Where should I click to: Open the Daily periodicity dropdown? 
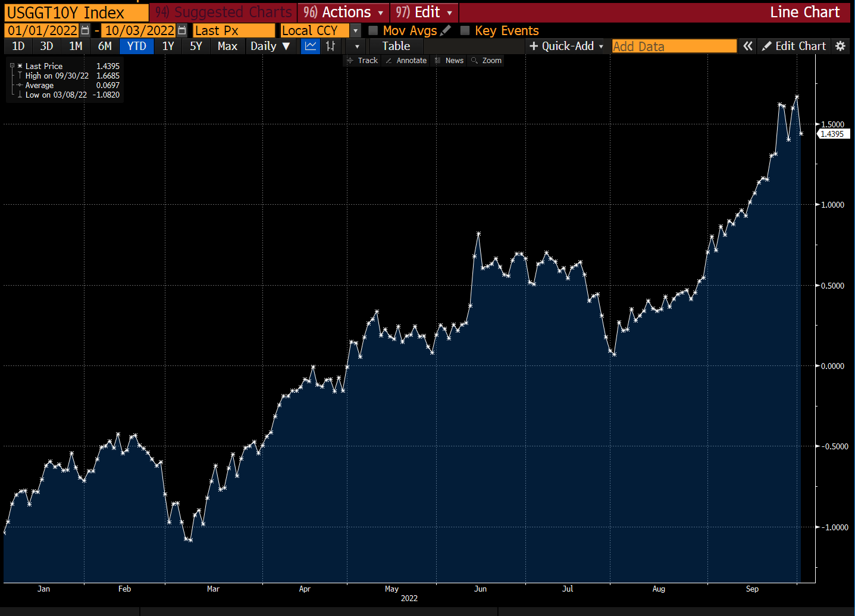pyautogui.click(x=270, y=46)
